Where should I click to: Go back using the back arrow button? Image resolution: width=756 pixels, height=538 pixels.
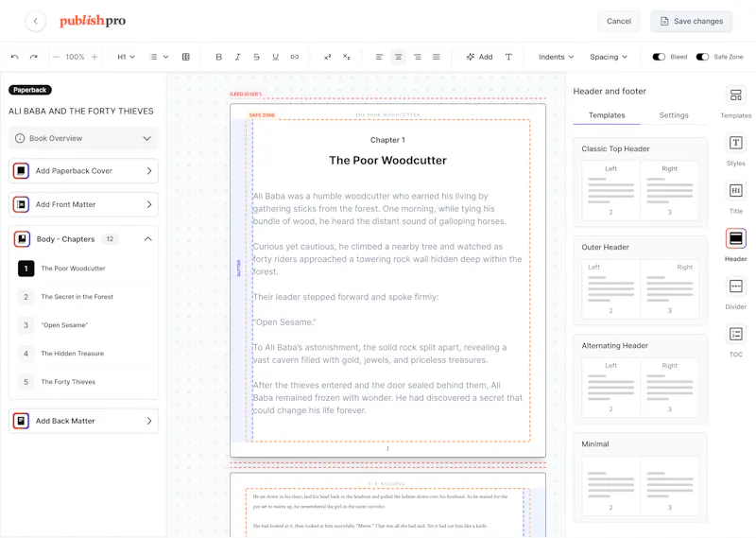click(35, 21)
